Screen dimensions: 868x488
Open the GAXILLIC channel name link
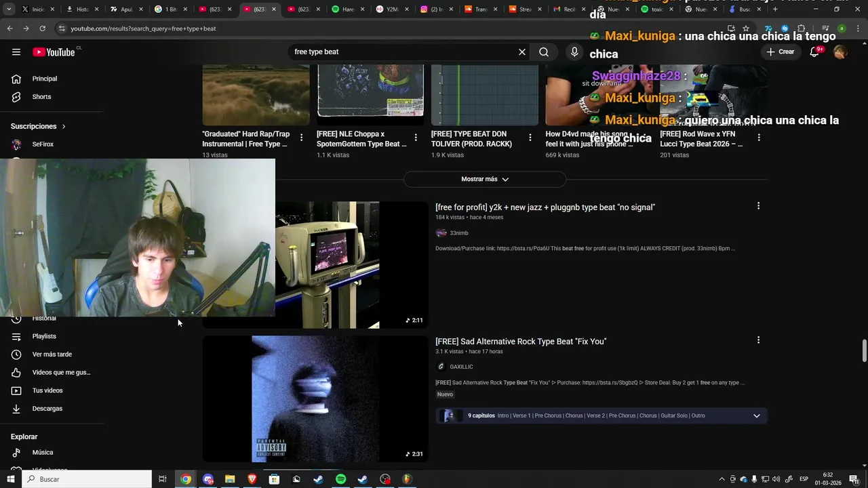point(461,367)
